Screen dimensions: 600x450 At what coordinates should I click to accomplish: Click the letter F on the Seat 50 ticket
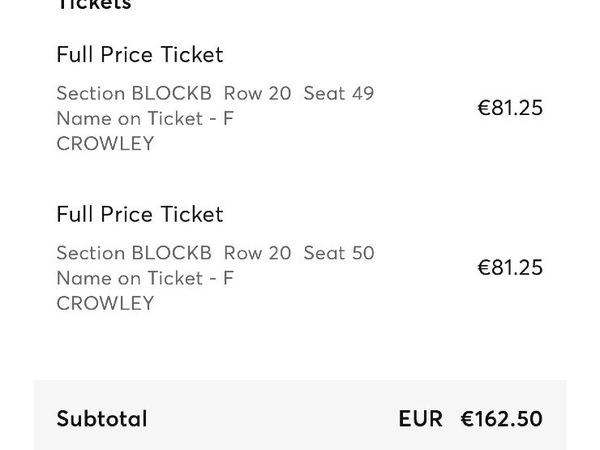pyautogui.click(x=228, y=279)
